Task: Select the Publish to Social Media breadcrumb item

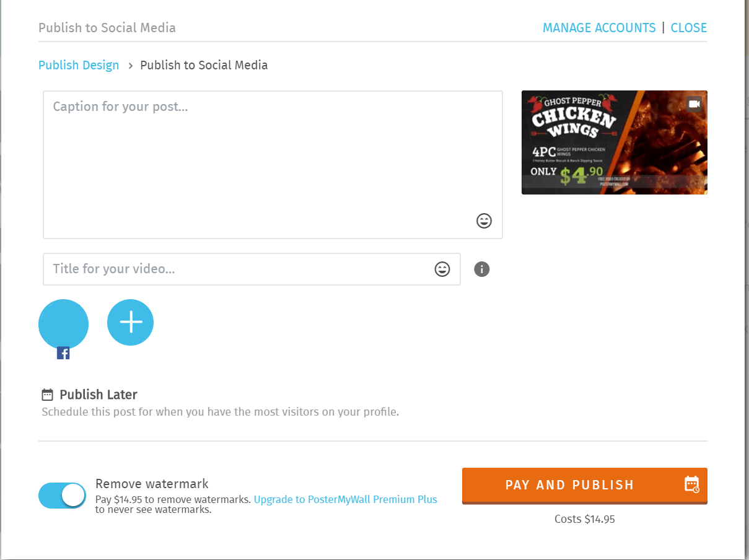Action: [x=204, y=64]
